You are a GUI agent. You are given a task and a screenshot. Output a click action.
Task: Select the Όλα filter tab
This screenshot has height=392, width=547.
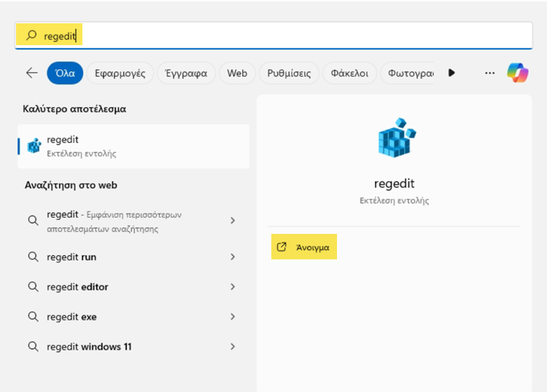coord(65,73)
